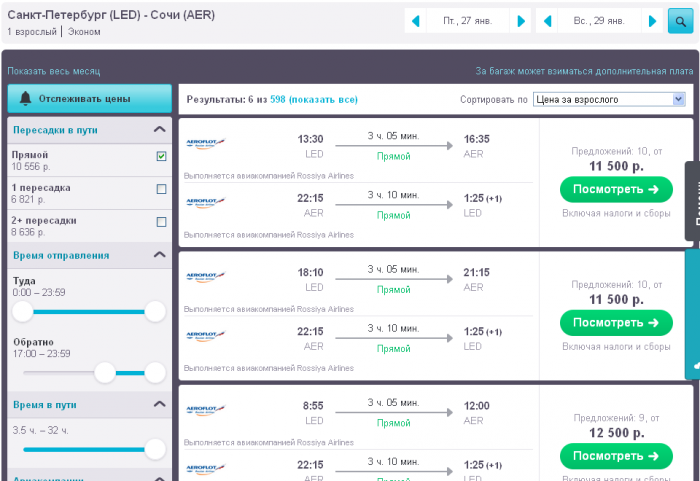Click the teal side tab on right edge

coord(692,314)
